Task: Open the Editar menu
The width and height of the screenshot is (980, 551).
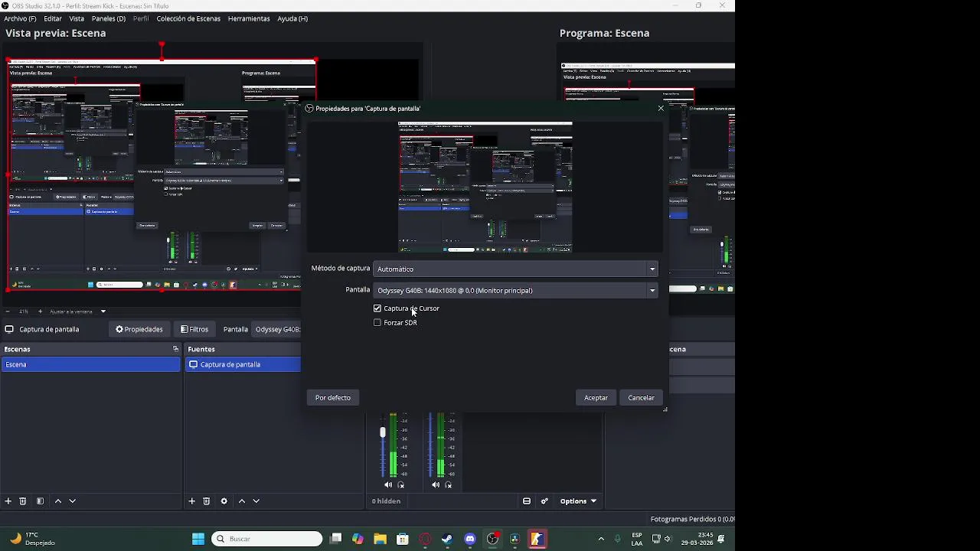Action: pos(53,18)
